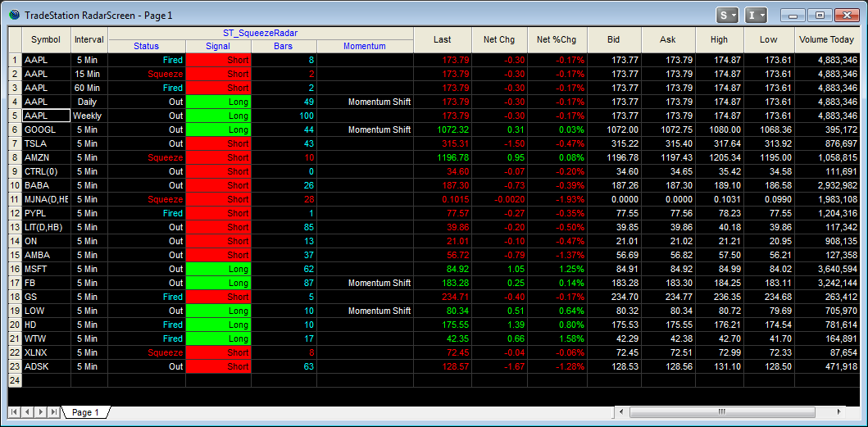
Task: Select the Volume Today column header
Action: pos(828,40)
